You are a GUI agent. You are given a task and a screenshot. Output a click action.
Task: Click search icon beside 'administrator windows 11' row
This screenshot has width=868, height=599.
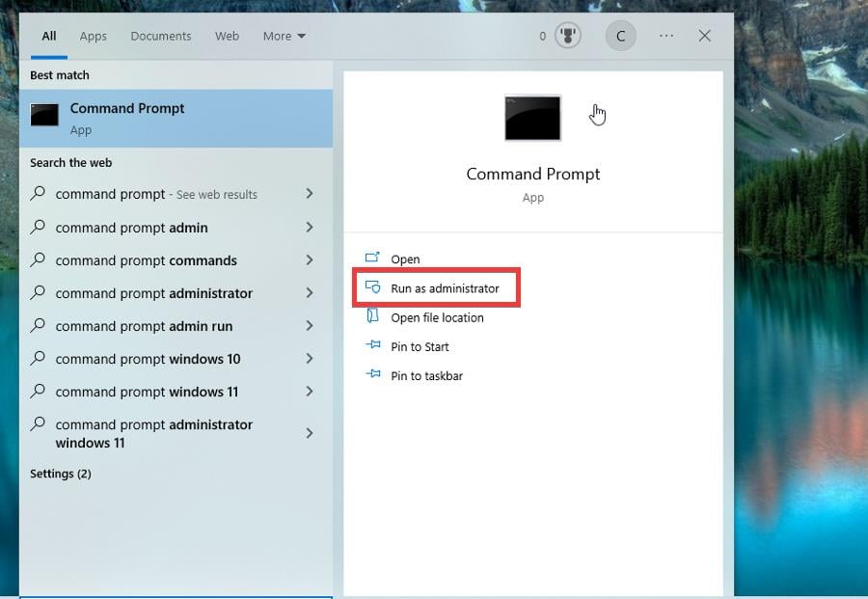[x=38, y=423]
